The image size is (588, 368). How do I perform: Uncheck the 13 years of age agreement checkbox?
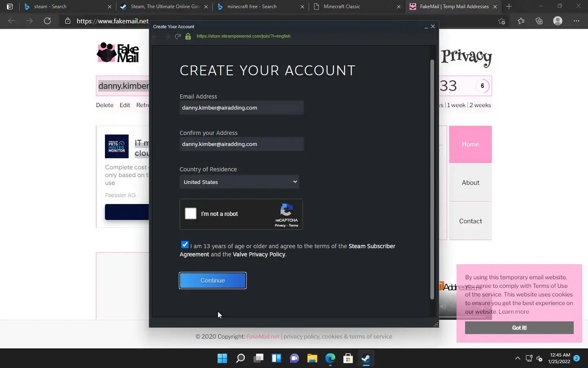click(185, 245)
